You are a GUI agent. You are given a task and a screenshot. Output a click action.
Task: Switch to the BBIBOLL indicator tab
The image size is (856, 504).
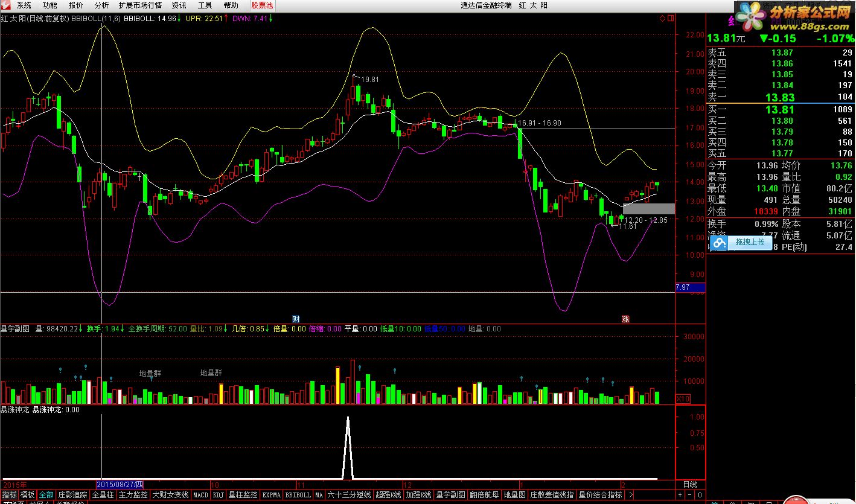[x=298, y=494]
